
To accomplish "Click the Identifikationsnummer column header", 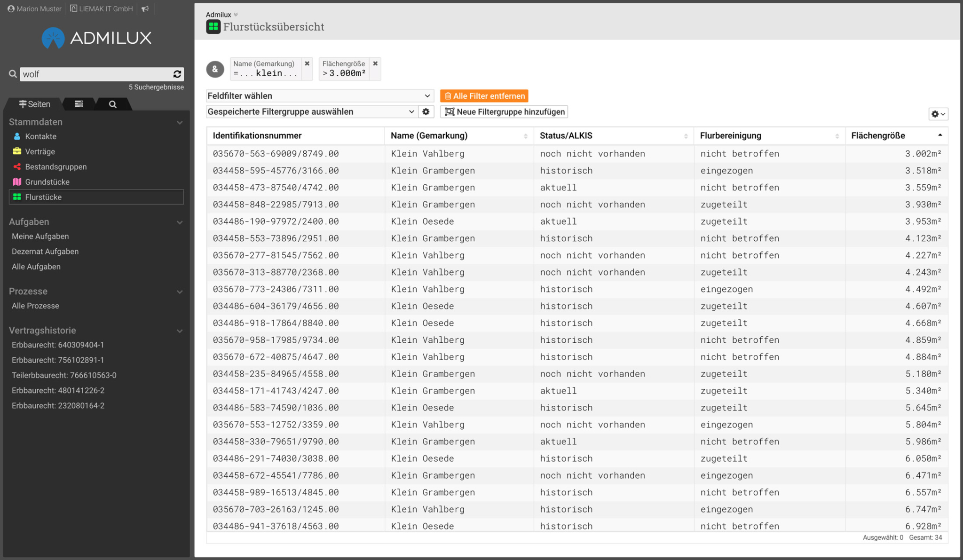I will 295,136.
